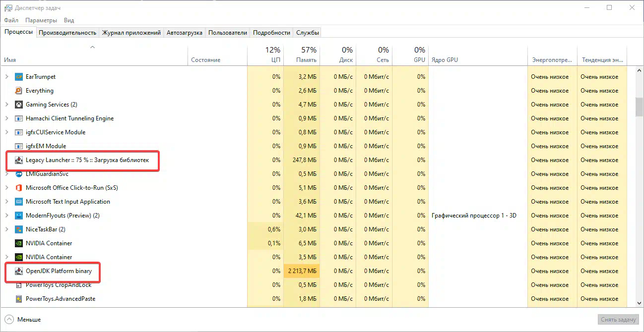644x332 pixels.
Task: Expand the NiceTaskBar (2) process group
Action: coord(6,229)
